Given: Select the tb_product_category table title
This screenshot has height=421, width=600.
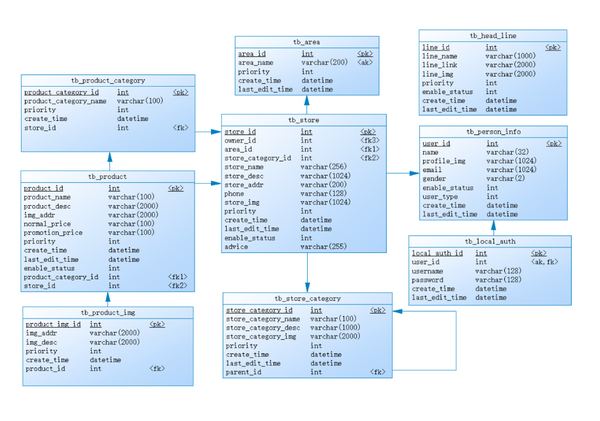Looking at the screenshot, I should coord(108,81).
